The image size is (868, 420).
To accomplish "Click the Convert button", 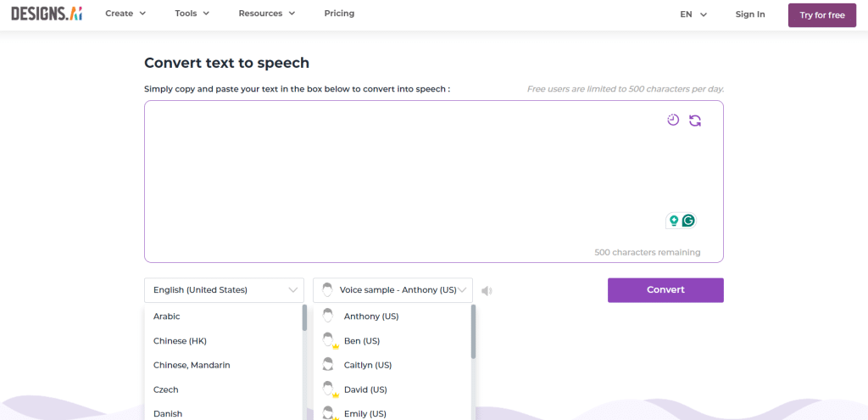I will point(665,290).
